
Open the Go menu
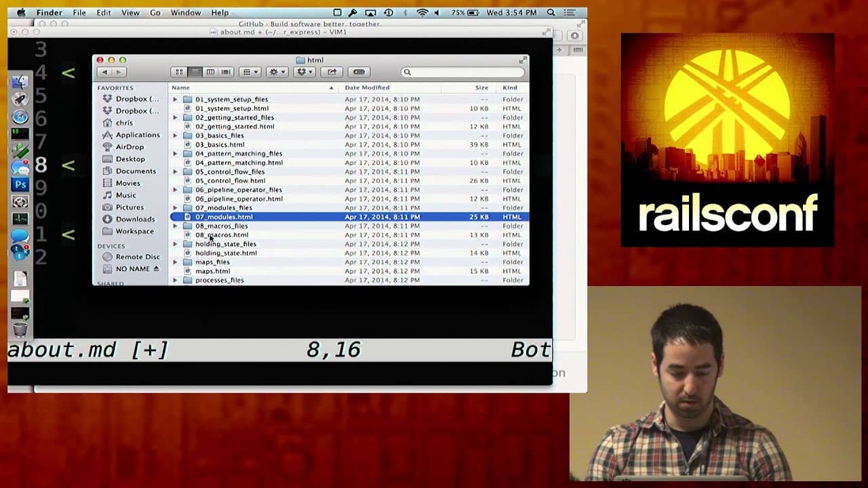tap(155, 12)
